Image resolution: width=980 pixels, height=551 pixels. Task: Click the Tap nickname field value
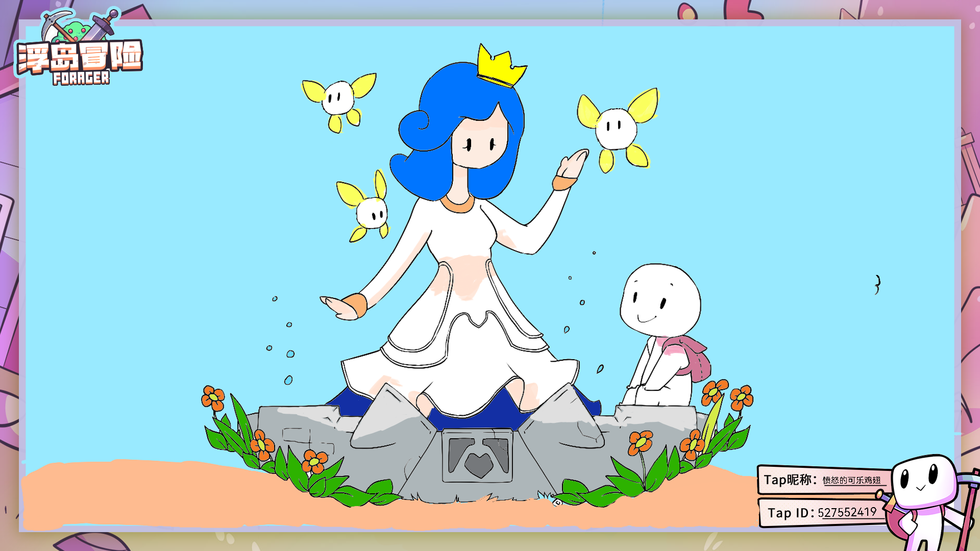(851, 480)
